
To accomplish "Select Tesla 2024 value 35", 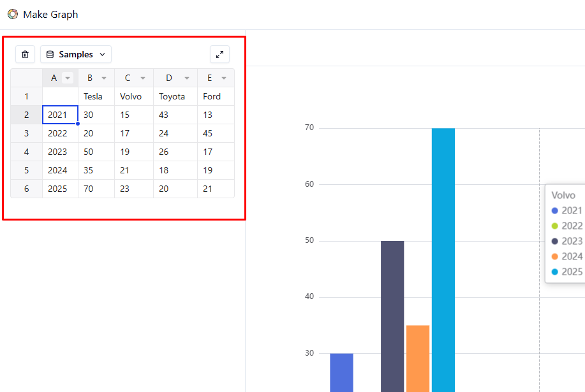I will click(x=96, y=170).
